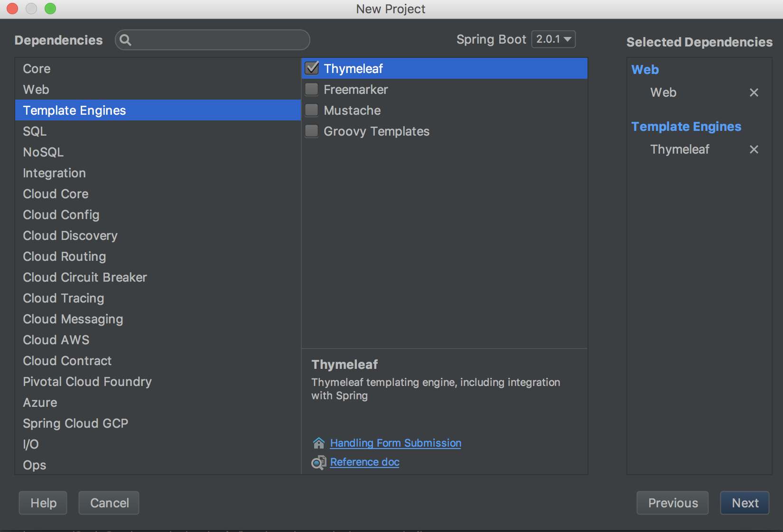
Task: Remove Thymeleaf from selected dependencies
Action: [x=754, y=149]
